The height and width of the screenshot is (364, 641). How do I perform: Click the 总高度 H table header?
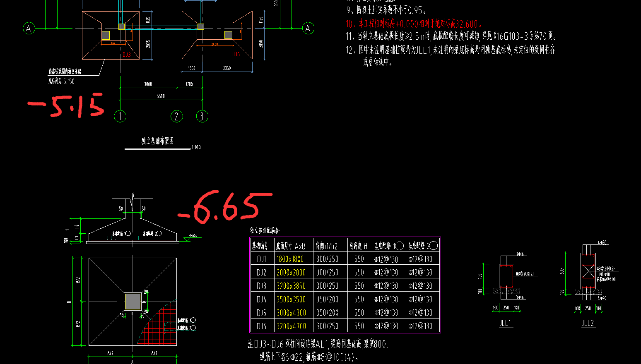click(x=358, y=246)
